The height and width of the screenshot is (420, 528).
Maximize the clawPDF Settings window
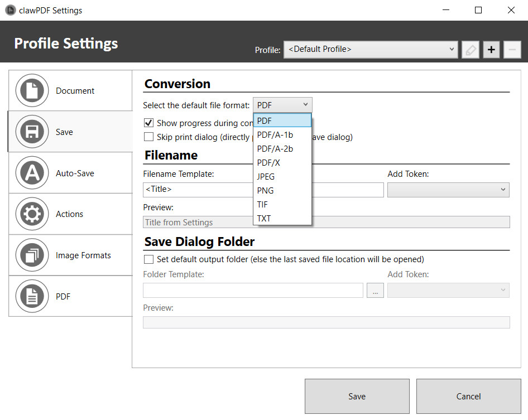point(478,10)
